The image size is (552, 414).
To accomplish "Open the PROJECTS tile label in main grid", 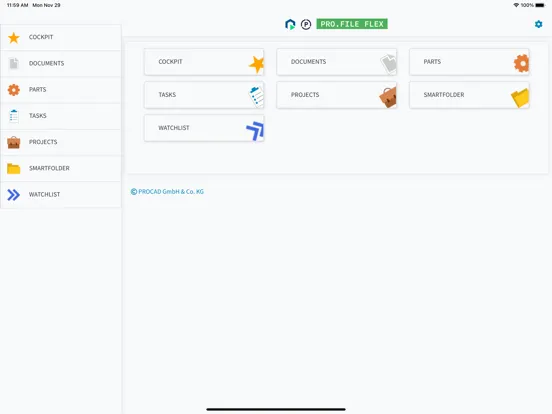I will pos(305,95).
